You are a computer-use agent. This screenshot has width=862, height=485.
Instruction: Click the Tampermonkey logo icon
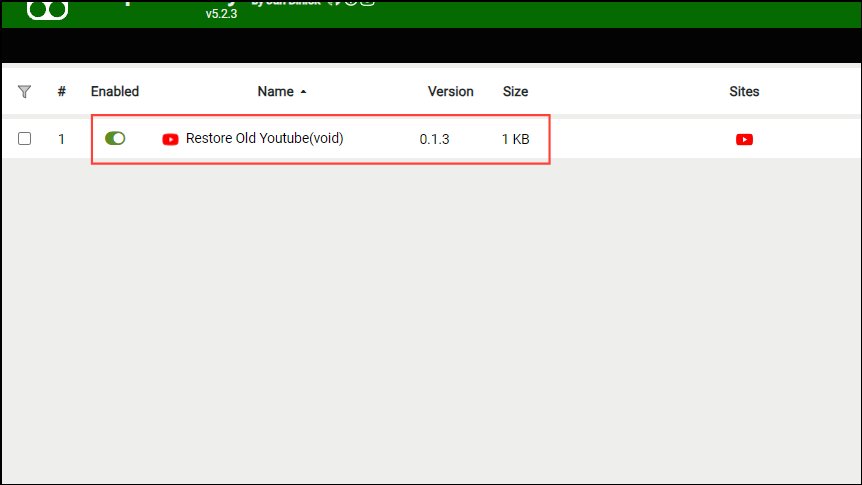tap(47, 10)
